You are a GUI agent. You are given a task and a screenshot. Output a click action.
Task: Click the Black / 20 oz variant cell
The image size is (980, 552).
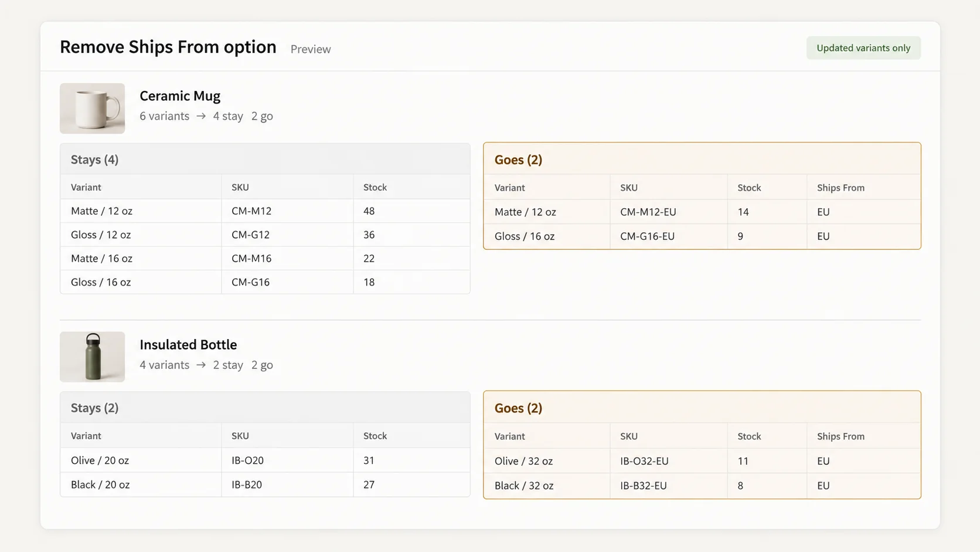(x=141, y=485)
